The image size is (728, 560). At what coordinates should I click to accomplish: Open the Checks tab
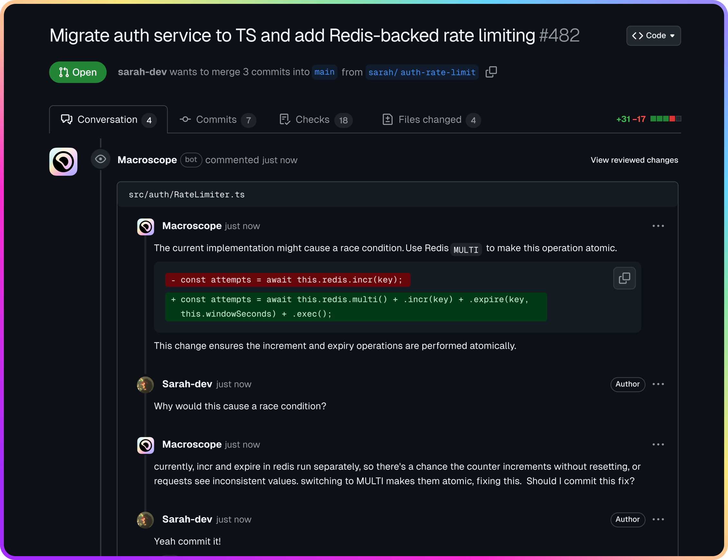point(316,120)
